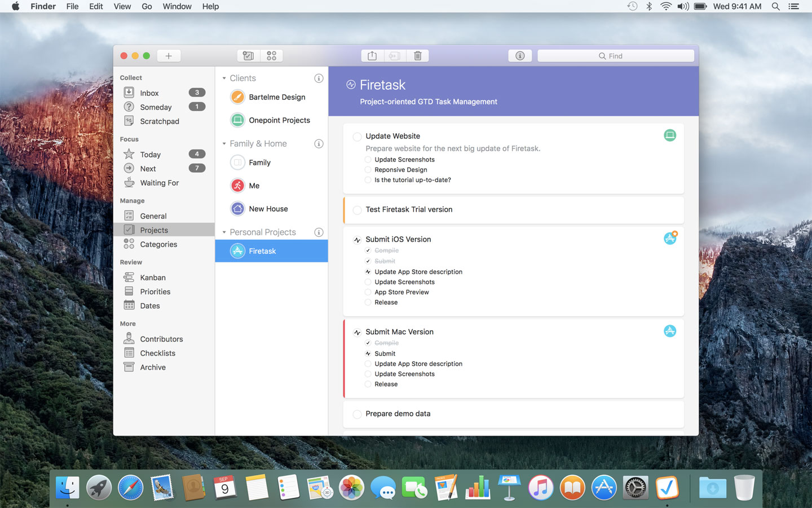Check the Reponsive Design subtask
The image size is (812, 508).
(368, 170)
